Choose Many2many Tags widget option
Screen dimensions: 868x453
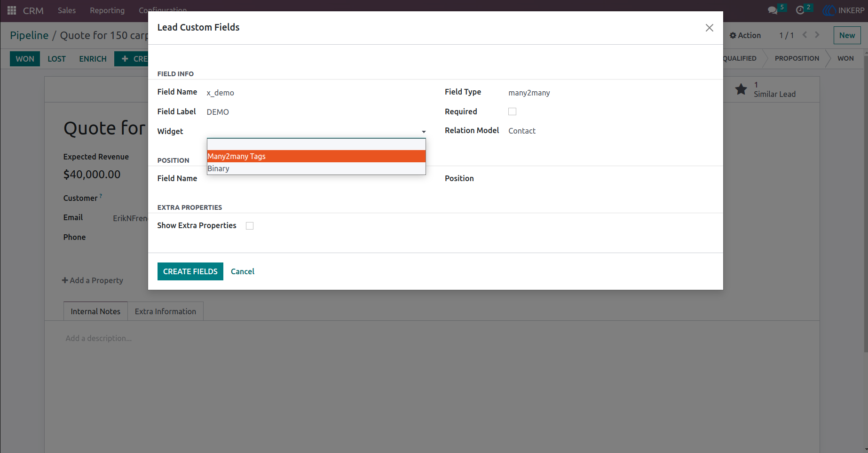pos(316,156)
